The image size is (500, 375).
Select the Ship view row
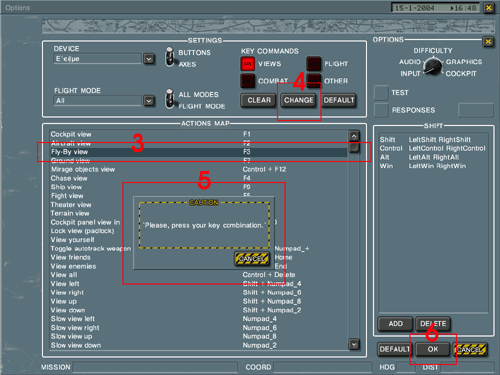point(198,187)
